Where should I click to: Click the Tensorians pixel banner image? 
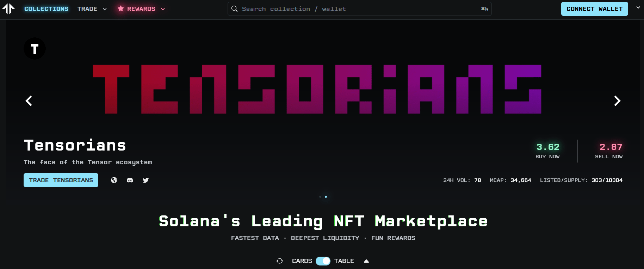317,89
